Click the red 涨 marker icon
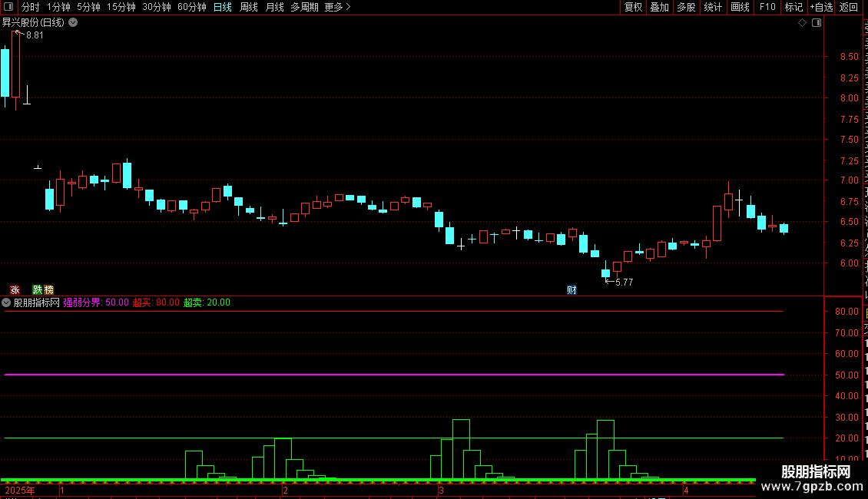 pos(15,290)
